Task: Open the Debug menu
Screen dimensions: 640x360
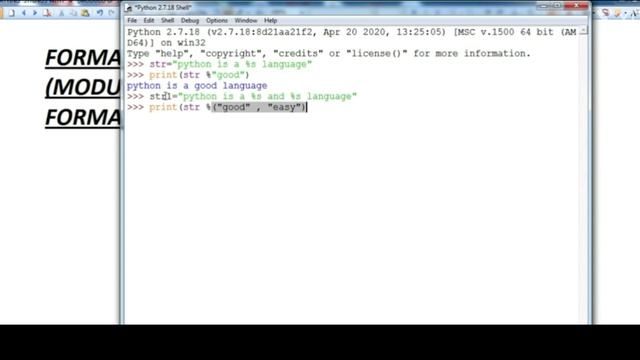Action: (x=190, y=20)
